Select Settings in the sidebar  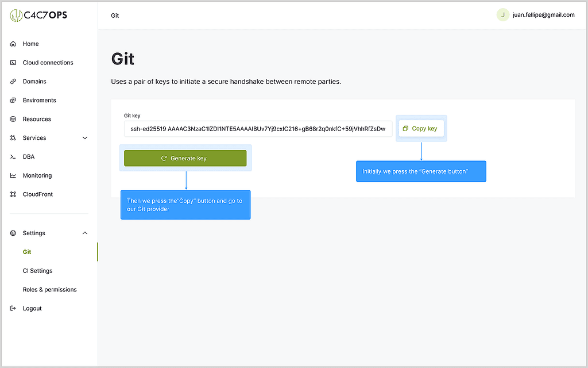click(34, 233)
